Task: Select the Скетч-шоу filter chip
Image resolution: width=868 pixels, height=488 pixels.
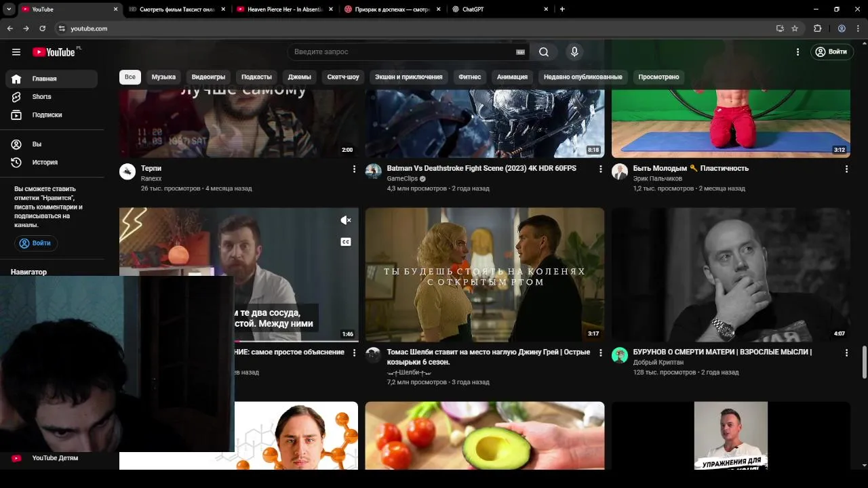Action: click(343, 77)
